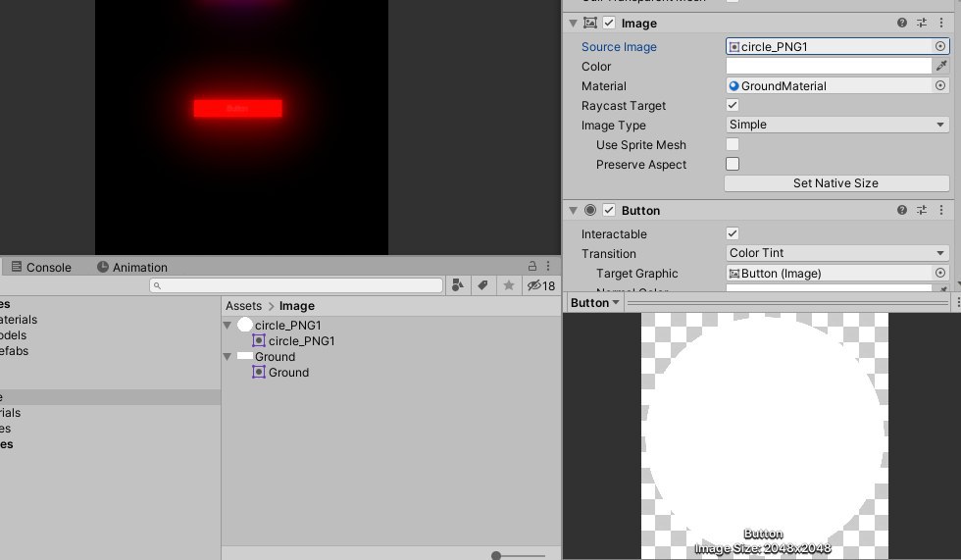The width and height of the screenshot is (961, 560).
Task: Toggle hidden packages visibility showing 18
Action: (541, 285)
